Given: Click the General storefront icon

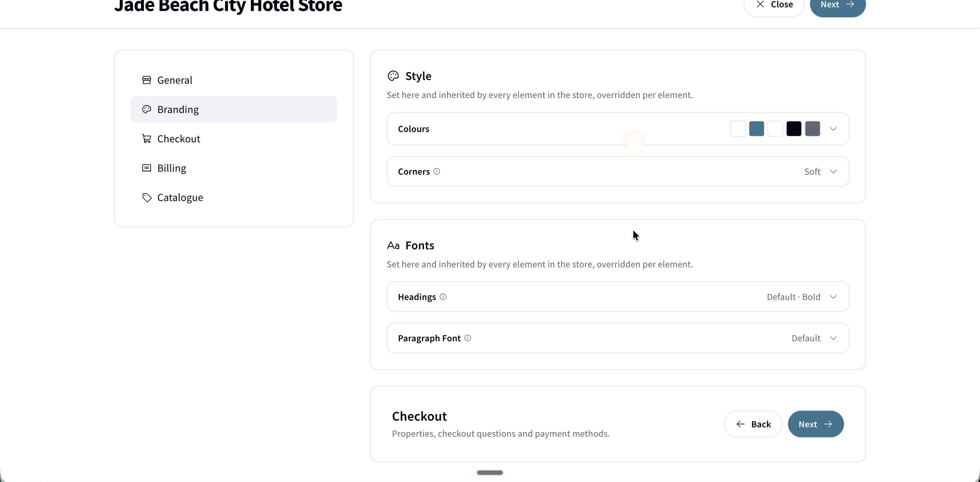Looking at the screenshot, I should (146, 80).
